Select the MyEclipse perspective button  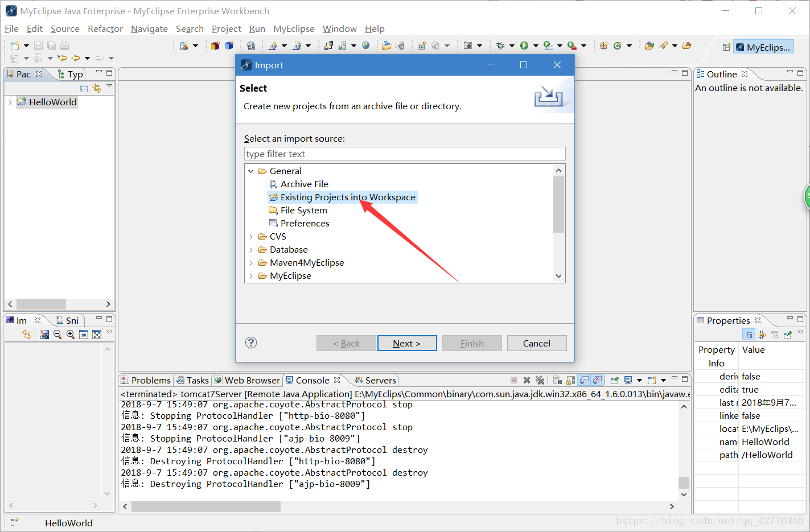(x=763, y=47)
